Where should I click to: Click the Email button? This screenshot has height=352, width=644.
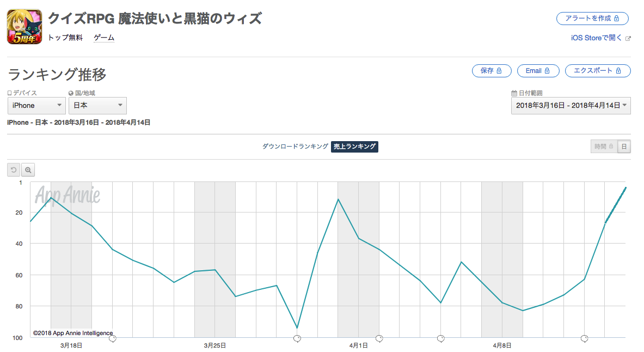(538, 71)
